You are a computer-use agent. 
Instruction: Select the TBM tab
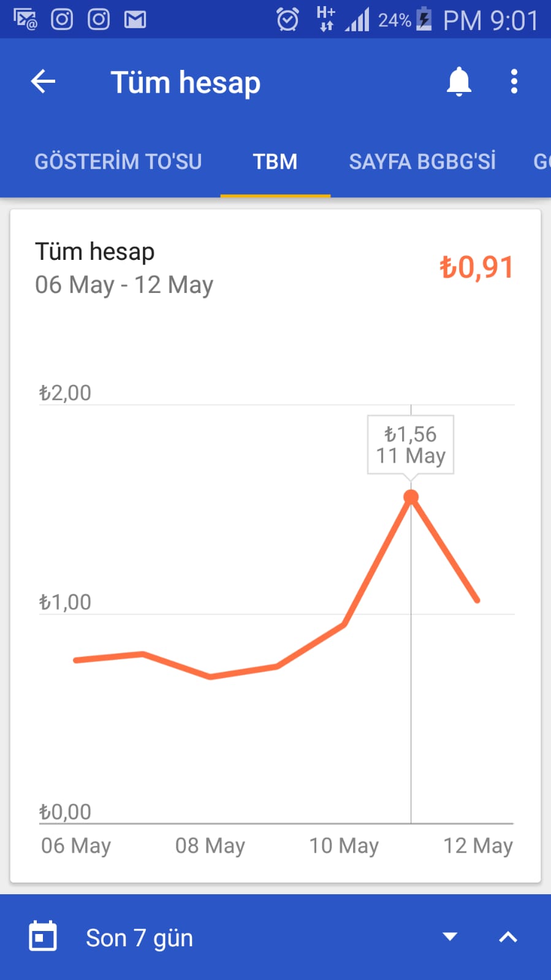tap(275, 162)
